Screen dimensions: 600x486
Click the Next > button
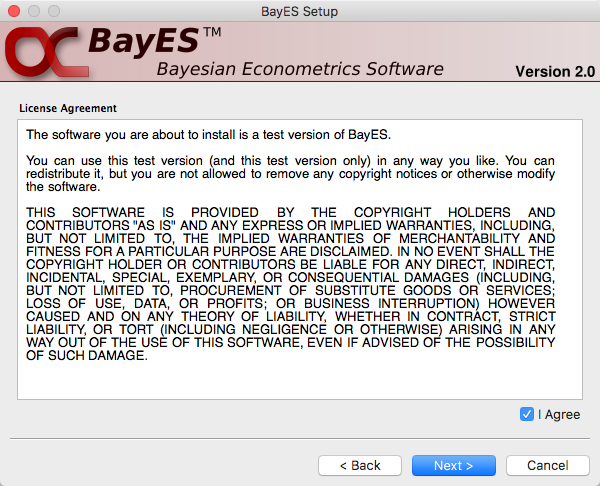453,465
